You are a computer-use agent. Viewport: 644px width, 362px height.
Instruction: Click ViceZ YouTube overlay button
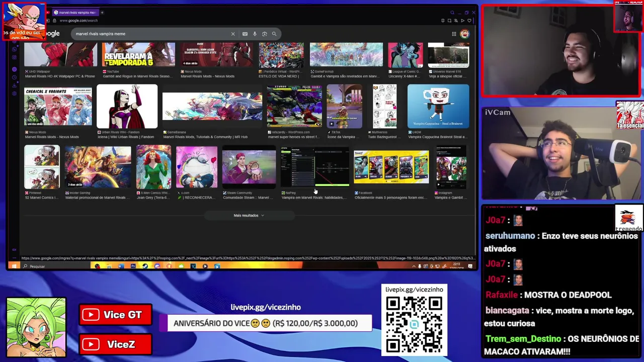[x=116, y=344]
